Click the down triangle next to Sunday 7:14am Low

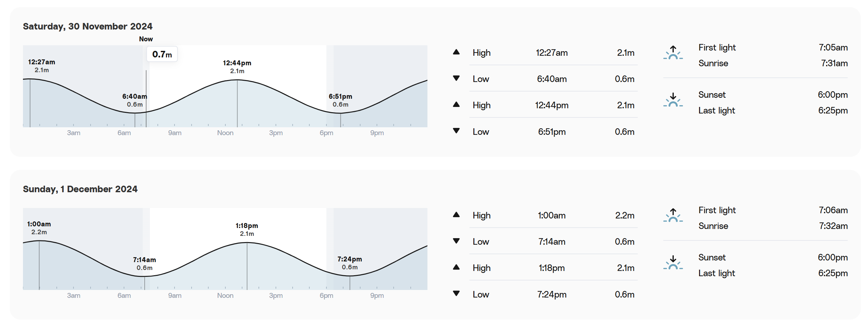click(456, 241)
